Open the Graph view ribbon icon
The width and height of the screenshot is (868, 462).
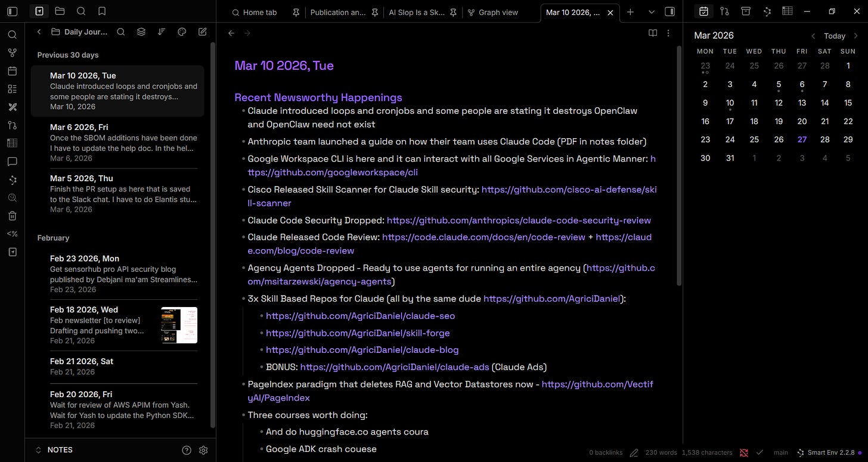12,53
